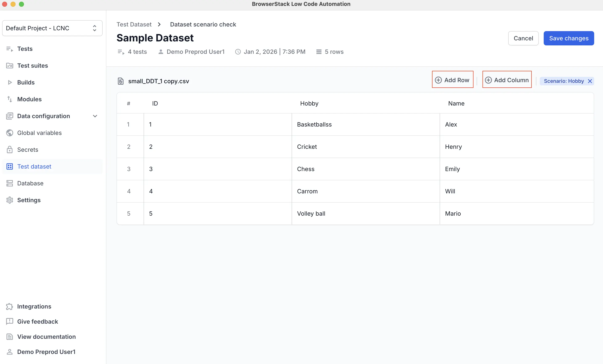Select the Global variables globe icon
This screenshot has height=364, width=603.
tap(9, 133)
